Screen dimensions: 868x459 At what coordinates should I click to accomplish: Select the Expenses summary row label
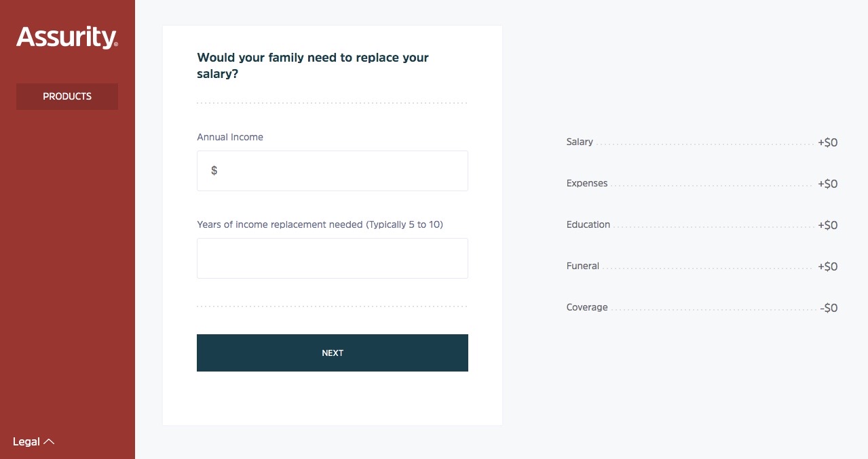(x=587, y=183)
